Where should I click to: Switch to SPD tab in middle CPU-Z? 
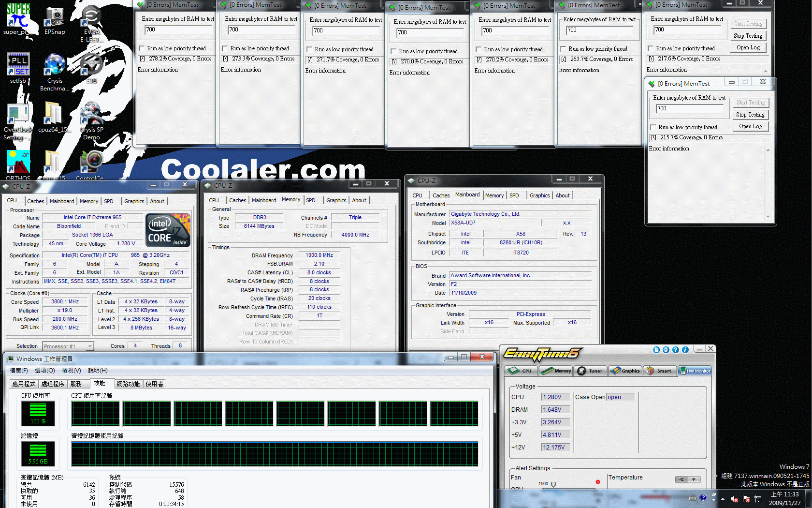(x=311, y=200)
